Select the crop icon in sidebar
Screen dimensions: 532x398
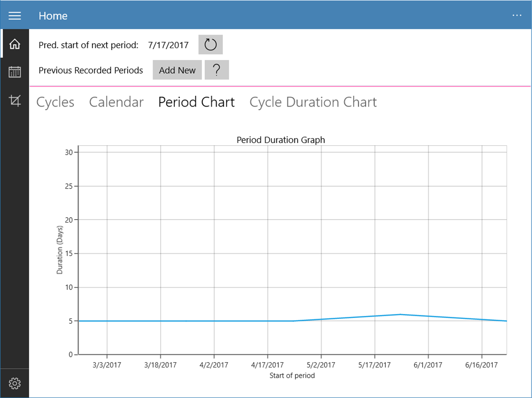pos(15,101)
